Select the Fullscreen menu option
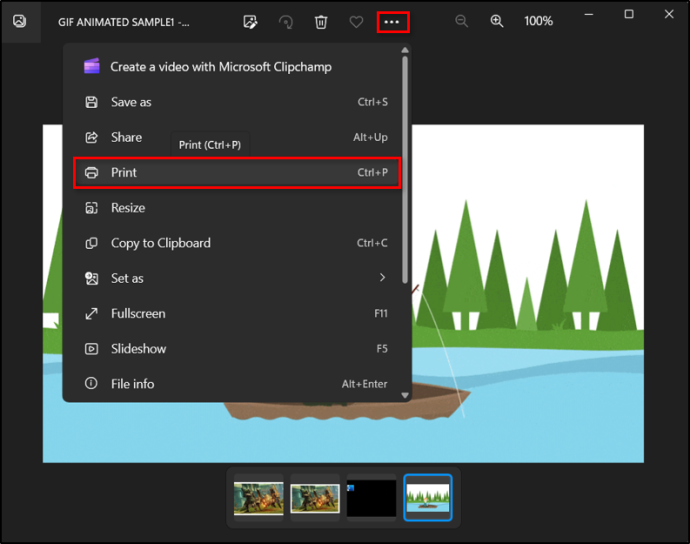The image size is (690, 544). tap(237, 313)
